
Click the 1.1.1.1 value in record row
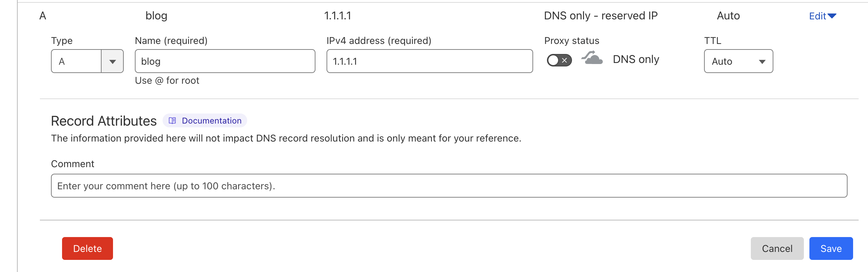[337, 16]
